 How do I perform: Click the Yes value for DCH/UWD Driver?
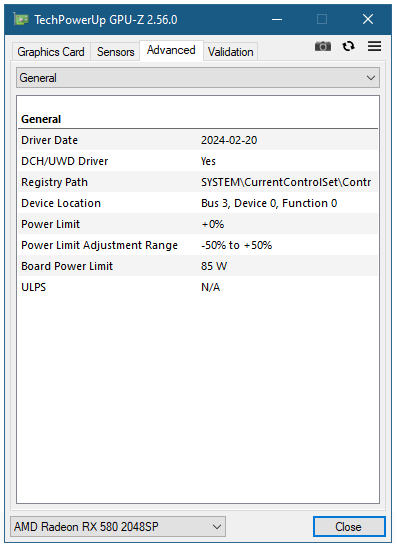(208, 161)
